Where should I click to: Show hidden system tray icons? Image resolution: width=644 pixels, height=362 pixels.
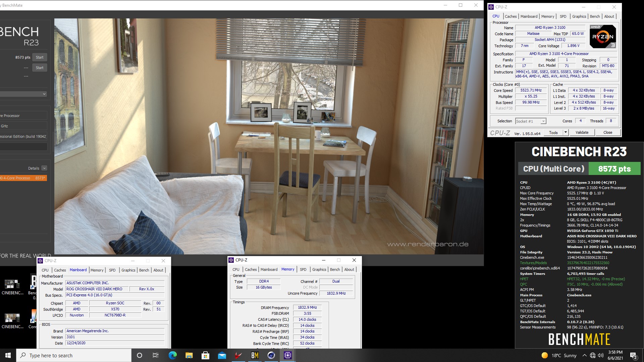coord(584,355)
